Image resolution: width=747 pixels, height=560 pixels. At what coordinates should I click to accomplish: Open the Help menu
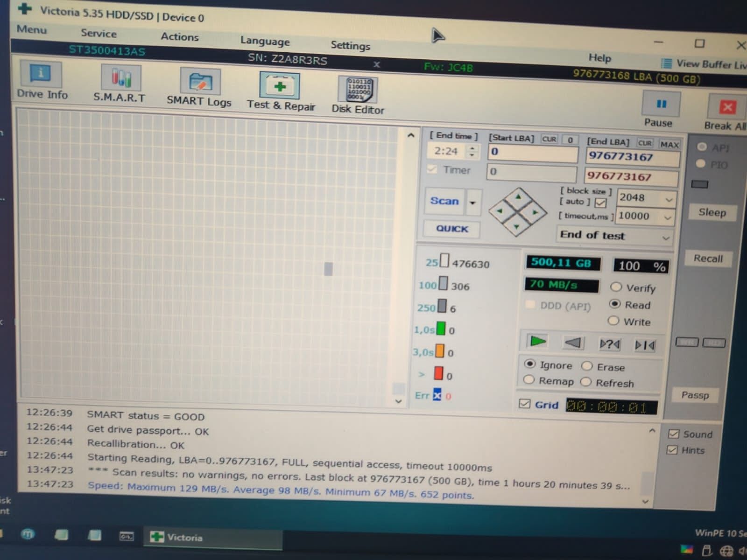(599, 58)
